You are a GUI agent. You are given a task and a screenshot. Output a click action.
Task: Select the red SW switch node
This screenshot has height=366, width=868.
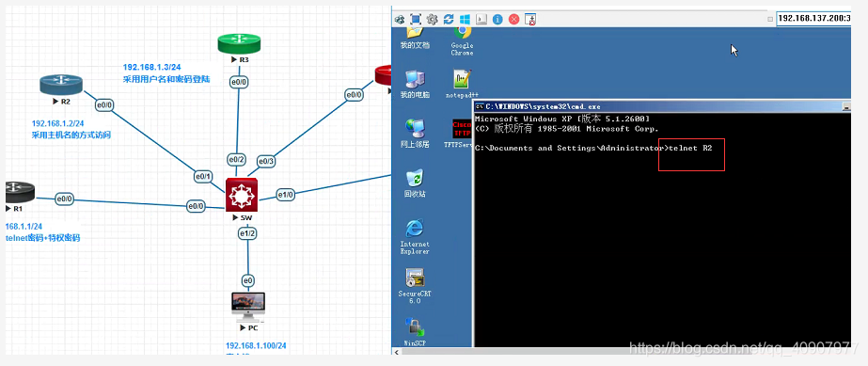coord(242,195)
